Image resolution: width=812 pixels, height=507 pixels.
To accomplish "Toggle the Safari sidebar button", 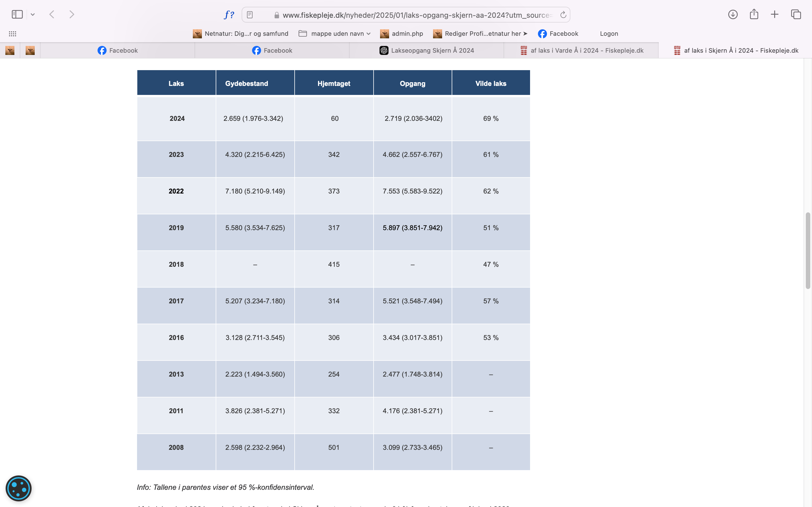I will pos(17,14).
